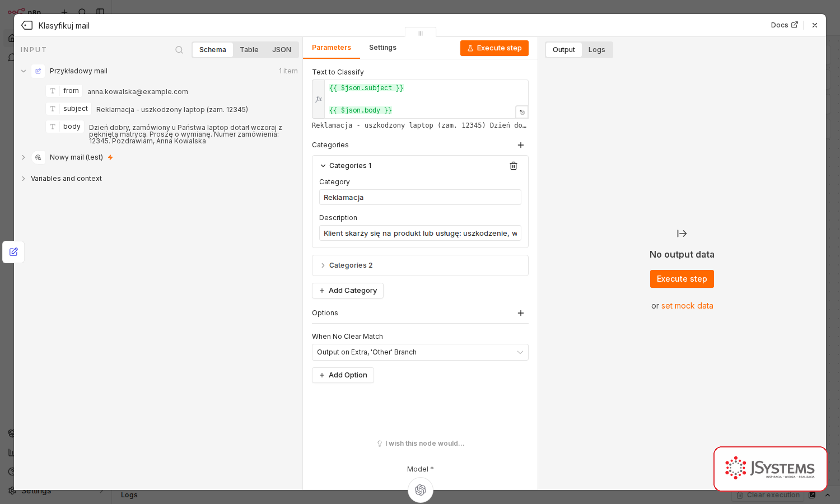Image resolution: width=840 pixels, height=504 pixels.
Task: Click the Add Category button
Action: 348,291
